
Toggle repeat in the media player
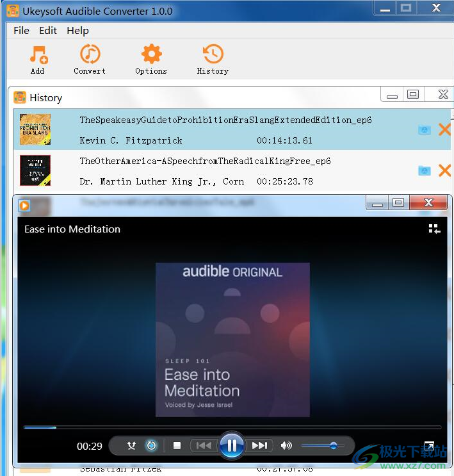151,445
